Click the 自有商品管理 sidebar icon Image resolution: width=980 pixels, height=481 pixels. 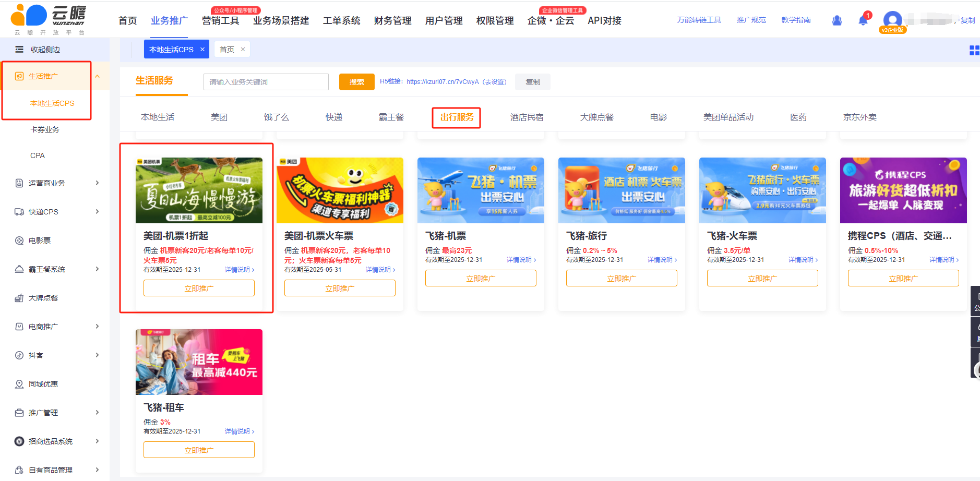point(19,470)
